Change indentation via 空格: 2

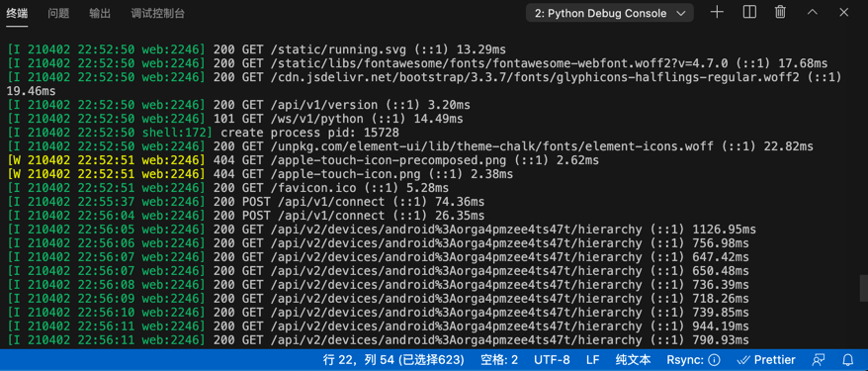(x=499, y=360)
